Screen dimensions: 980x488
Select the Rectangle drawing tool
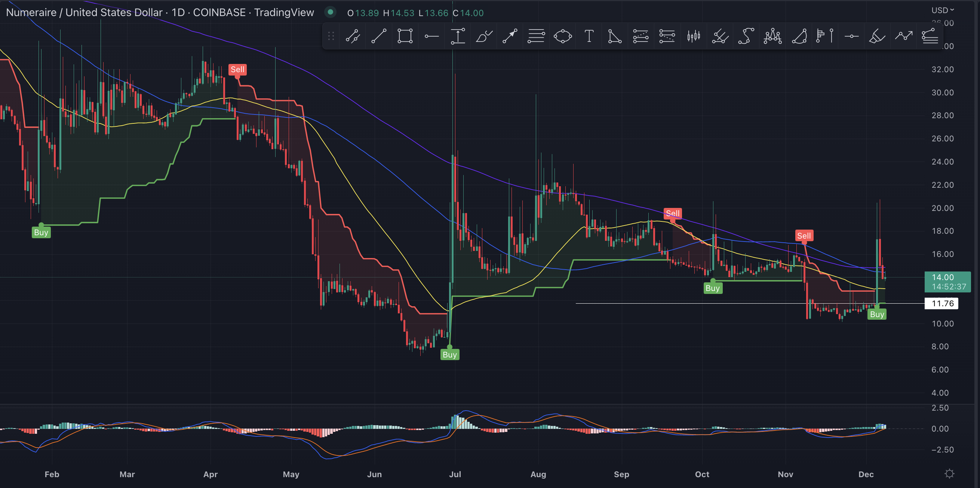tap(405, 36)
